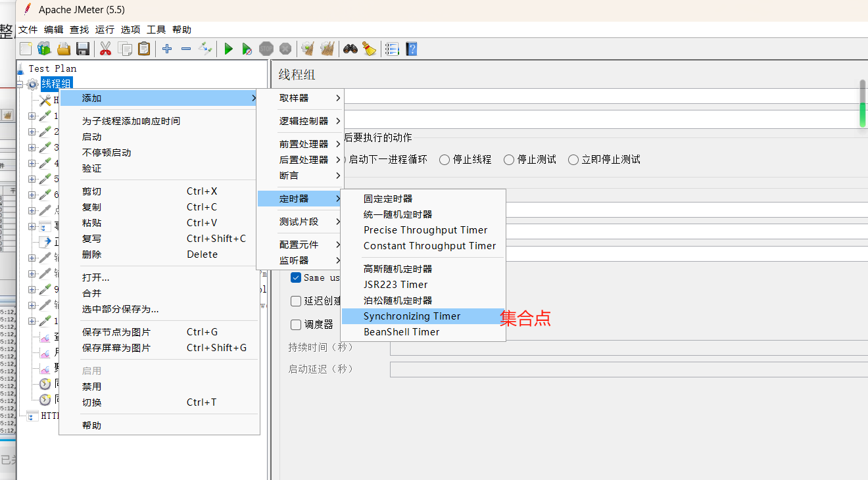The image size is (868, 480).
Task: Choose Constant Throughput Timer
Action: pos(423,246)
